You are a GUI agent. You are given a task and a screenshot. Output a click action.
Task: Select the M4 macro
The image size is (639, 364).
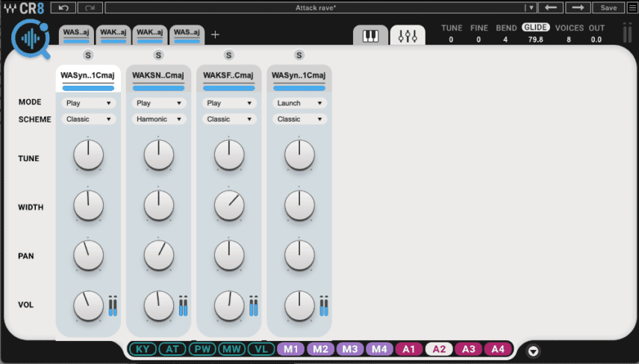pyautogui.click(x=379, y=349)
